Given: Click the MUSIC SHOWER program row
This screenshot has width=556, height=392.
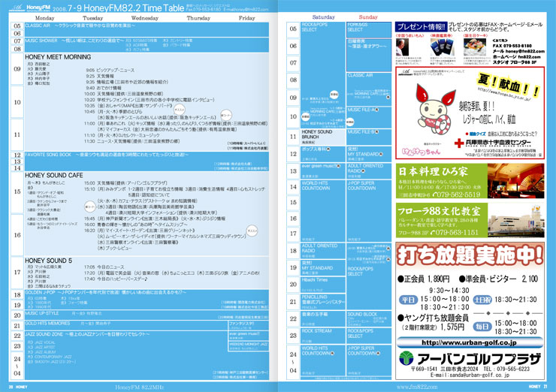Looking at the screenshot, I should pos(147,45).
